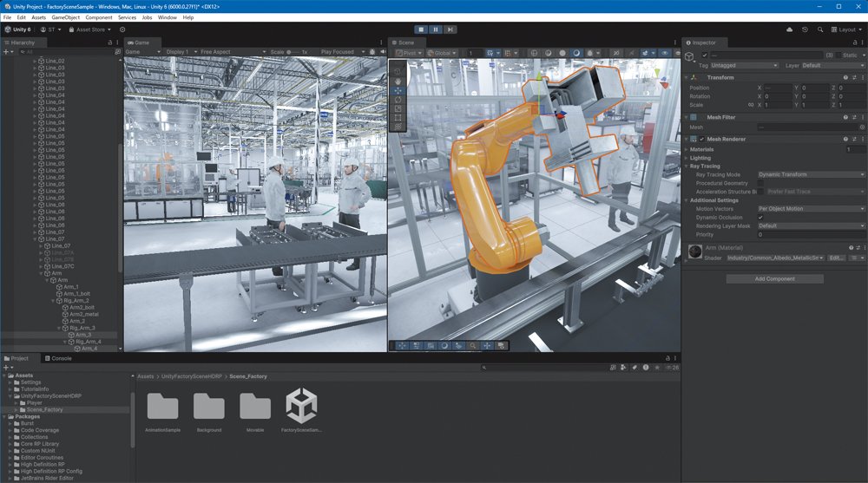Open the Asset Store button
868x483 pixels.
coord(89,29)
